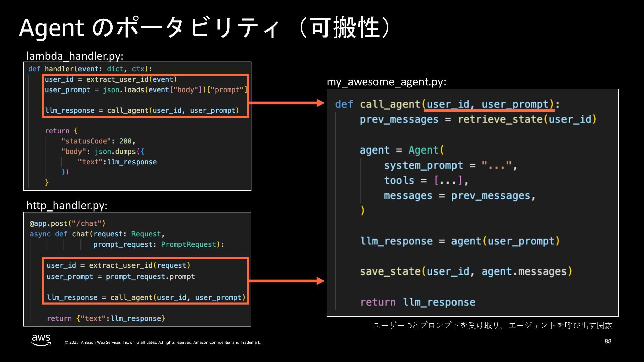Click 'save_state(user_id, agent.messages)' line

466,271
